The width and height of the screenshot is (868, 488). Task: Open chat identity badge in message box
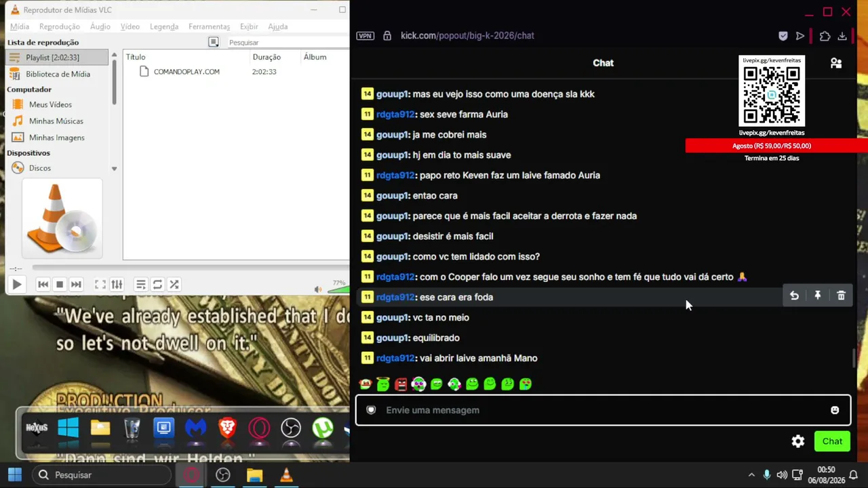point(371,410)
